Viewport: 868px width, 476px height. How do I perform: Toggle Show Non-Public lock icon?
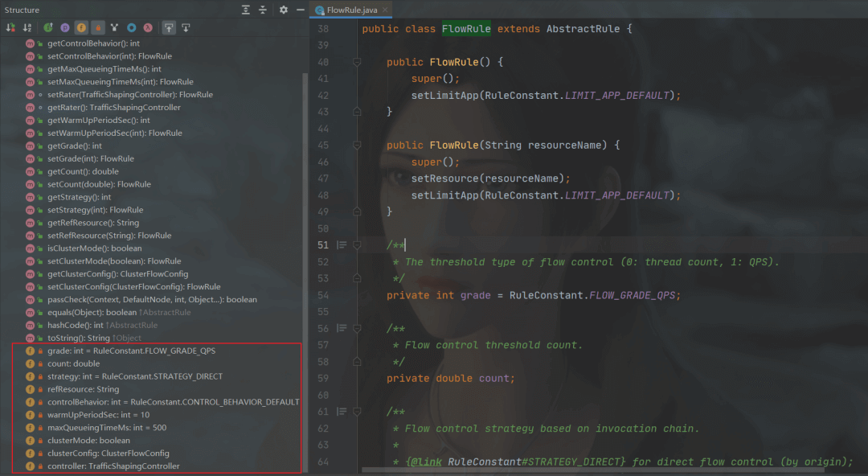pyautogui.click(x=98, y=27)
